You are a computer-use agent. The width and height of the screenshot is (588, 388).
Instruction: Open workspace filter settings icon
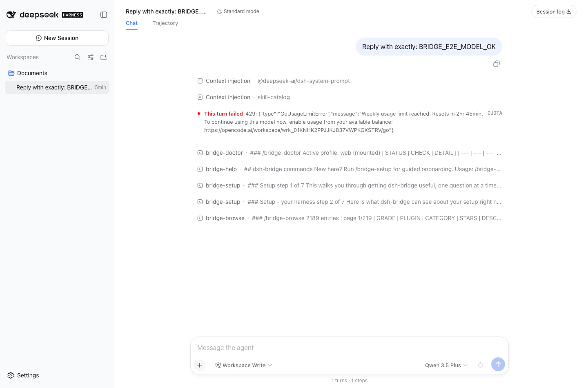(x=91, y=57)
